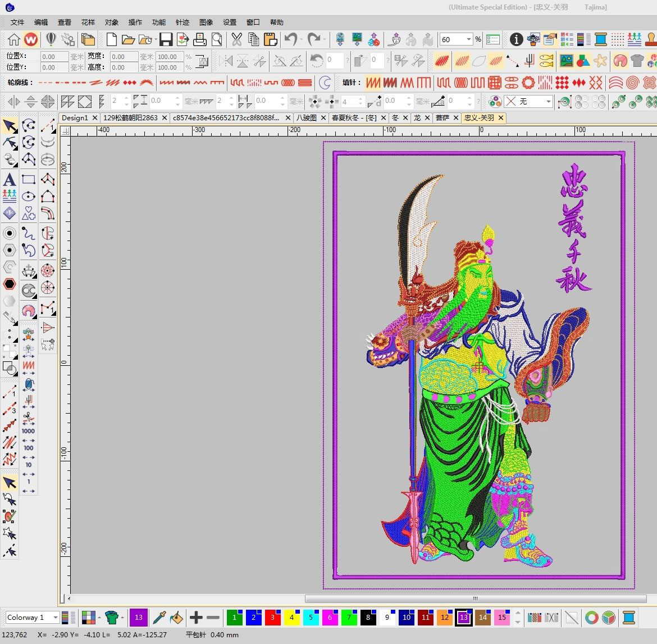Close the 龙 tab
The height and width of the screenshot is (644, 657).
[x=427, y=118]
